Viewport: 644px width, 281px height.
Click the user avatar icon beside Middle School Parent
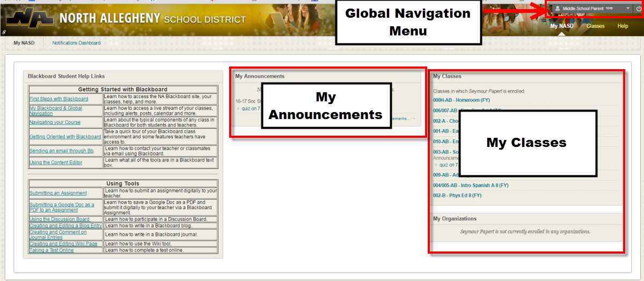pyautogui.click(x=557, y=9)
